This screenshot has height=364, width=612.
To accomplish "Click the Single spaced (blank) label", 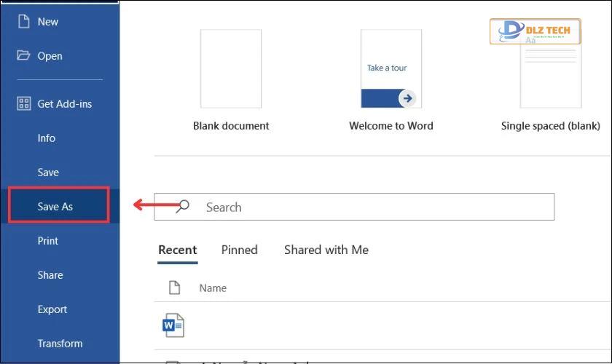I will 550,126.
